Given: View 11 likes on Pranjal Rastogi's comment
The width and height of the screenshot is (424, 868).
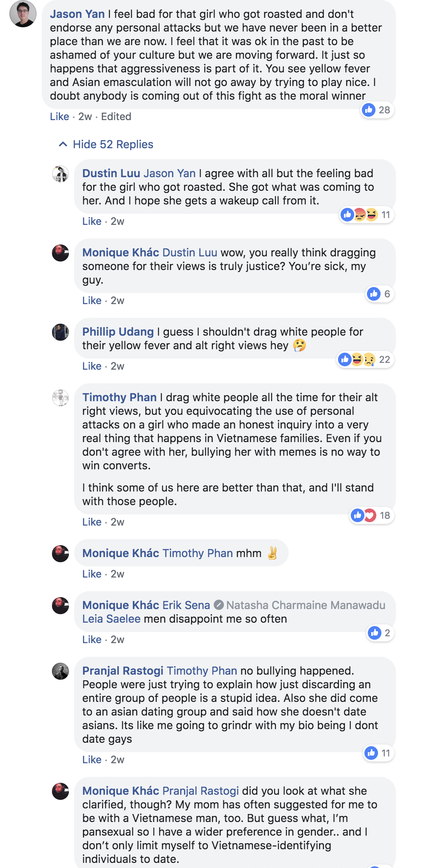Looking at the screenshot, I should 378,753.
